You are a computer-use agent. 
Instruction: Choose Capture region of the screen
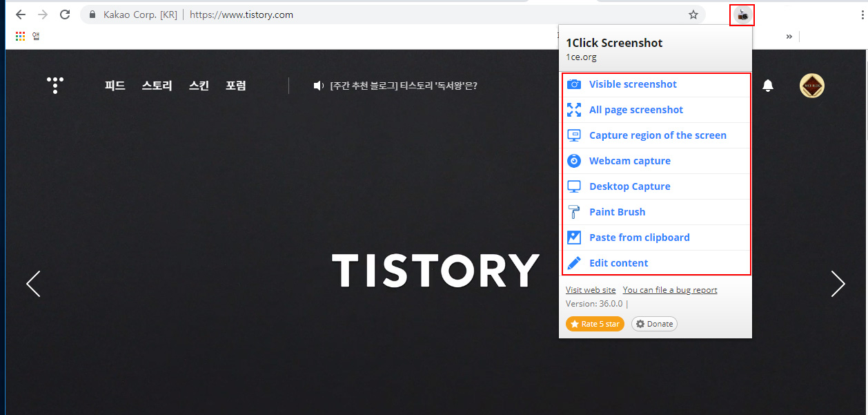[656, 135]
